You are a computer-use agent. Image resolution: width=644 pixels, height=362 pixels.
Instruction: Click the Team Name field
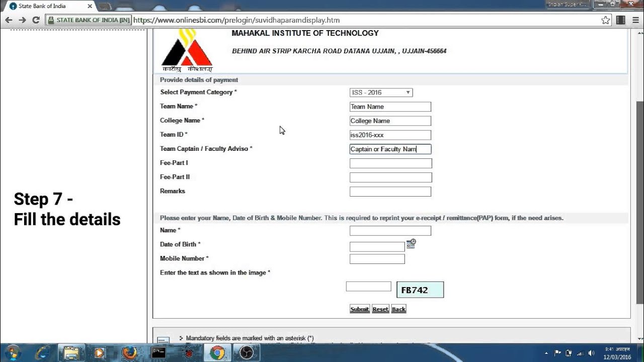[x=390, y=107]
